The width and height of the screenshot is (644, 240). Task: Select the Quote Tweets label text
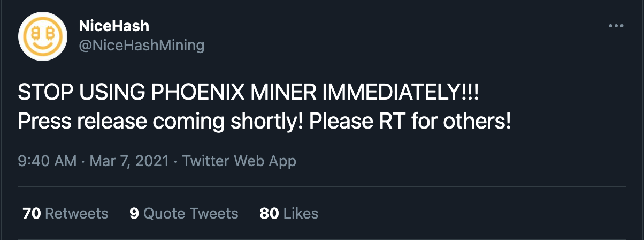coord(191,213)
